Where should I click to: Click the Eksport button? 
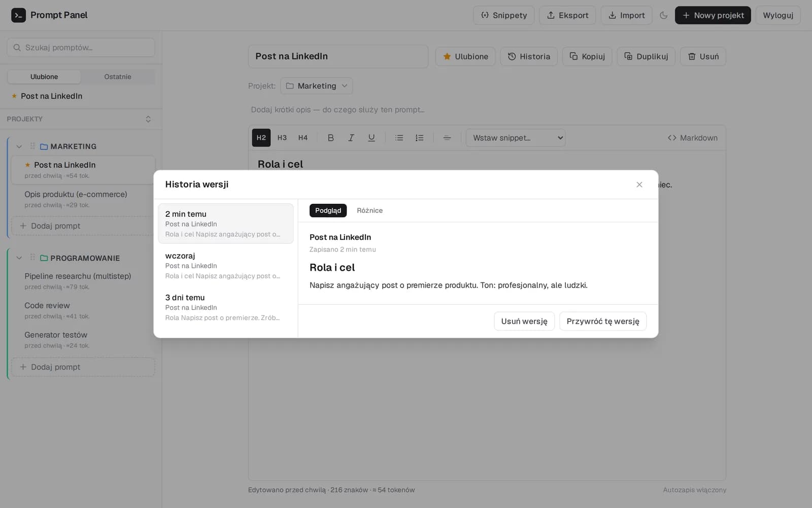tap(567, 15)
